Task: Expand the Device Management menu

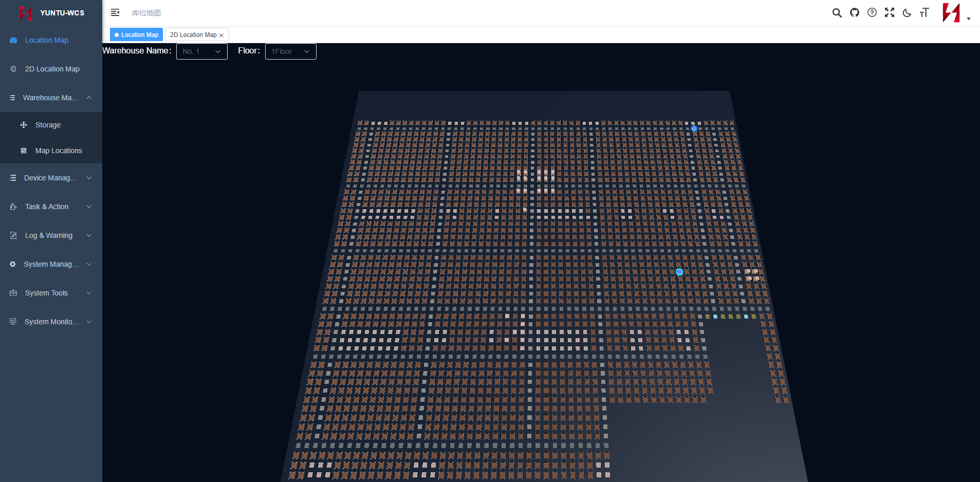Action: [x=51, y=178]
